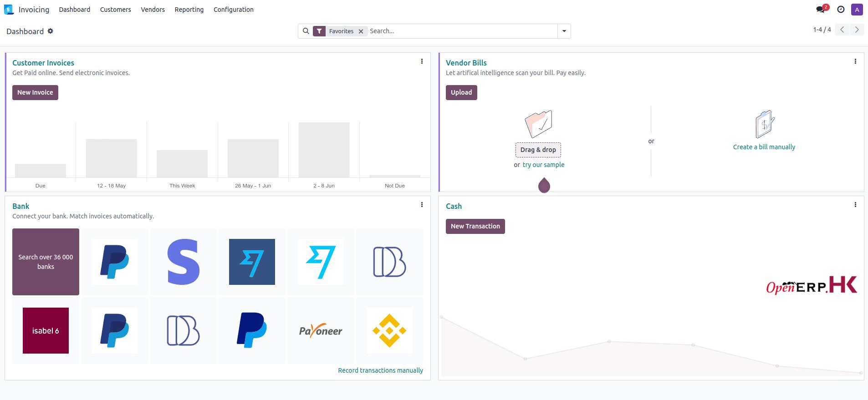Click the 'Not Due' chart axis label
The height and width of the screenshot is (400, 868).
[394, 186]
